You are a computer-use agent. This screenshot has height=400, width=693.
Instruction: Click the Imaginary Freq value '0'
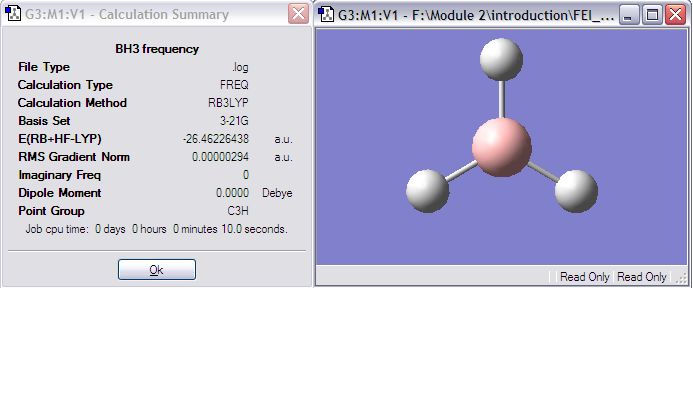point(246,175)
